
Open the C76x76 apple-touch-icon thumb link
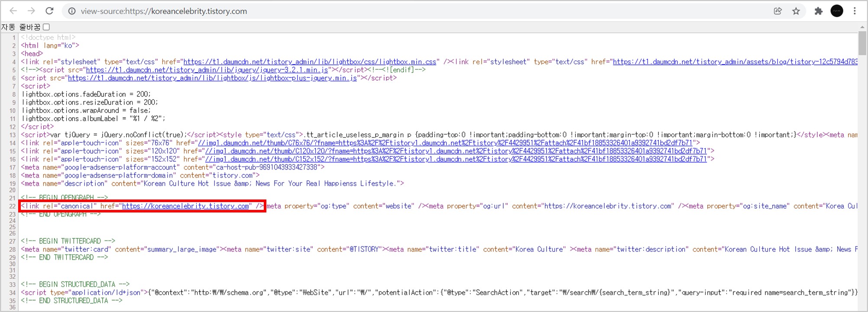pyautogui.click(x=445, y=143)
